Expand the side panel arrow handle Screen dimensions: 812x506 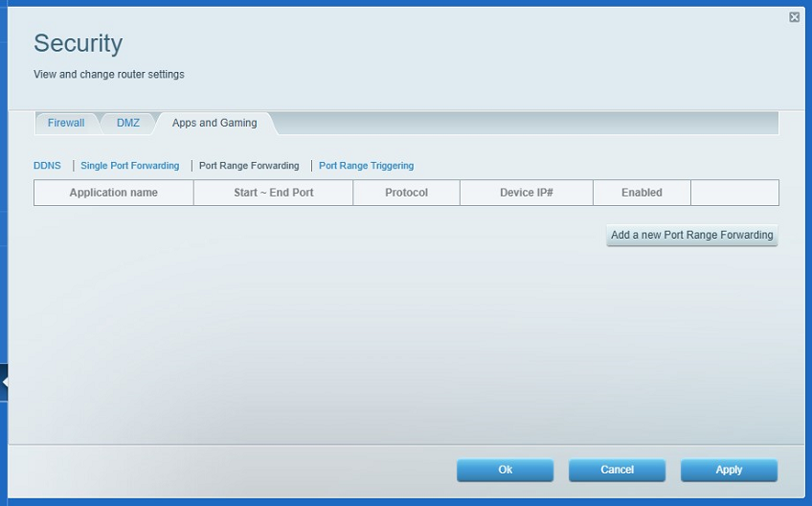coord(4,382)
